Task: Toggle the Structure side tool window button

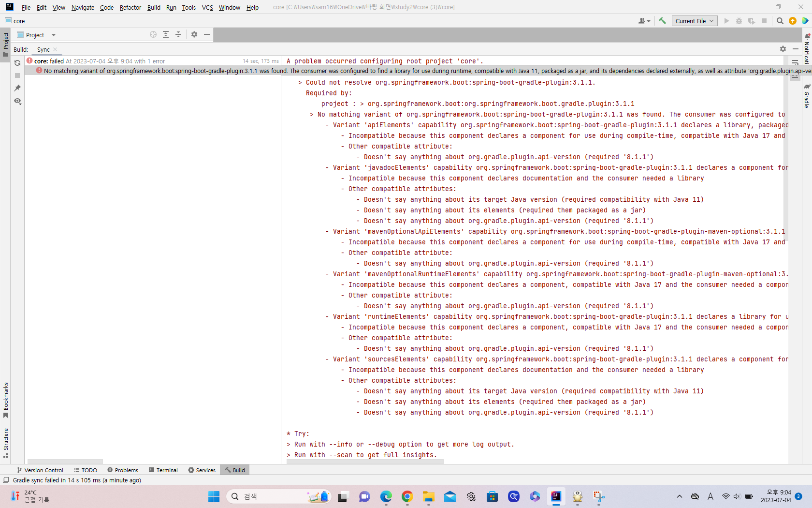Action: pyautogui.click(x=5, y=443)
